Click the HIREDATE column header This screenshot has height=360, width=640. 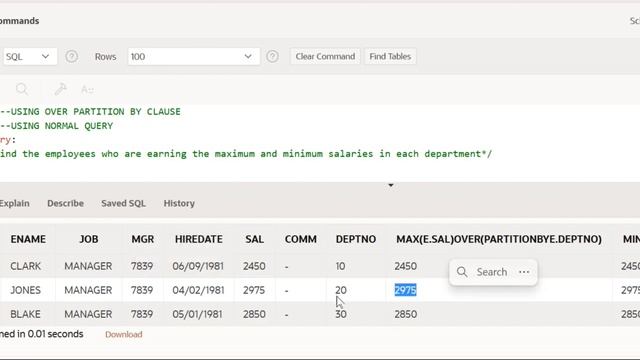[x=198, y=239]
